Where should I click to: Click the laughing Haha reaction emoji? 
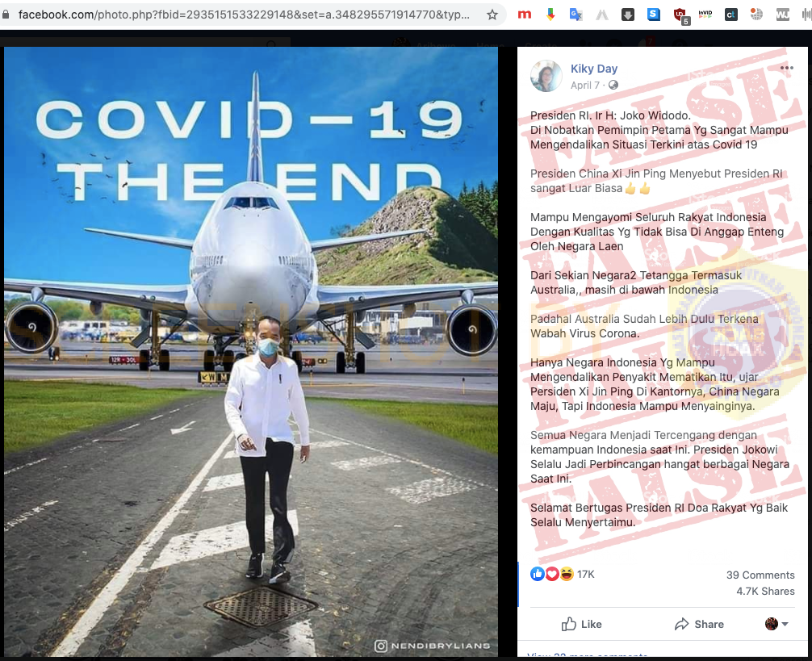(x=566, y=574)
